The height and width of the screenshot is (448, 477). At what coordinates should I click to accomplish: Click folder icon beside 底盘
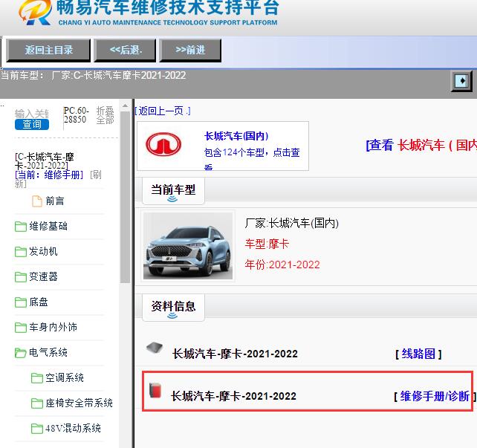click(21, 302)
